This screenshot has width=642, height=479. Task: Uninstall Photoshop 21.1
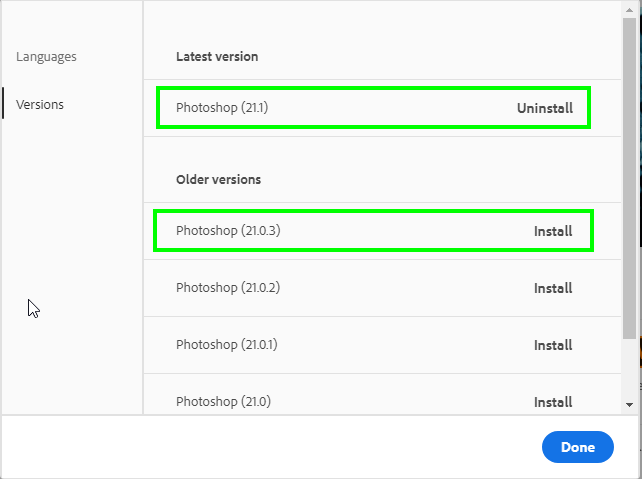(x=544, y=108)
